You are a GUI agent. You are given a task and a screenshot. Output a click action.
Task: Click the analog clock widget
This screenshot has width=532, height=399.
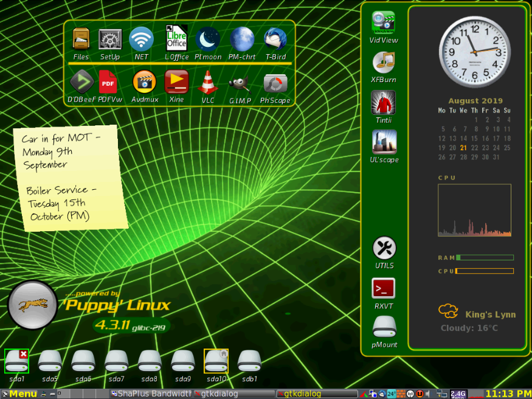click(474, 52)
